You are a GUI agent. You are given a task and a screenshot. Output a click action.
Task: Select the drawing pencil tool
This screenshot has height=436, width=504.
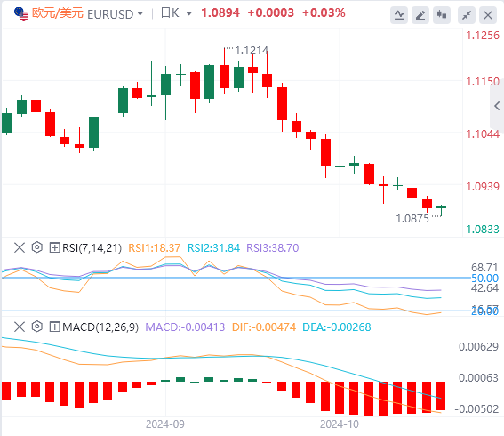coord(420,15)
